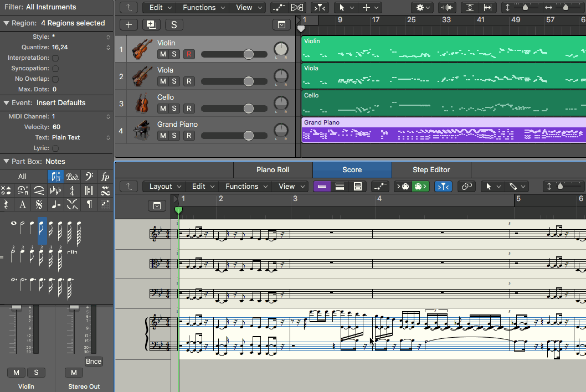This screenshot has height=392, width=586.
Task: Open the Layout dropdown in Score editor
Action: (165, 187)
